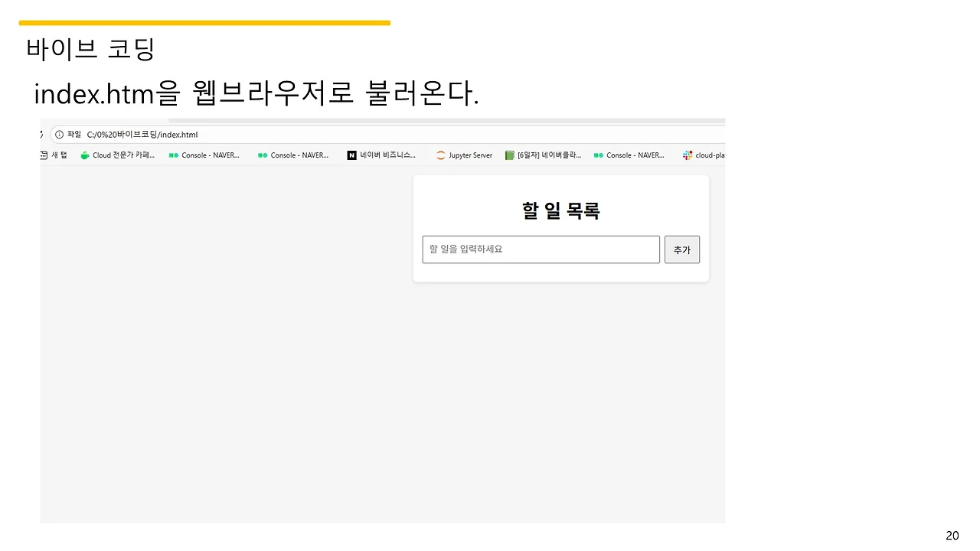The height and width of the screenshot is (551, 980).
Task: Click the page info icon in the address bar
Action: tap(59, 134)
